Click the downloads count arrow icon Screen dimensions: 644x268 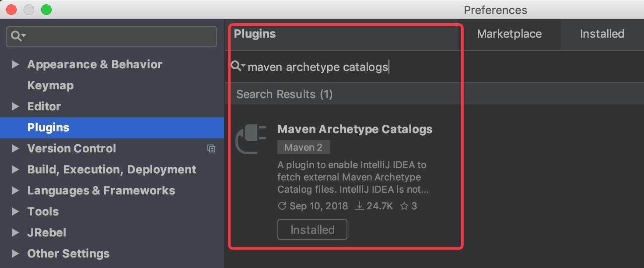[x=359, y=206]
